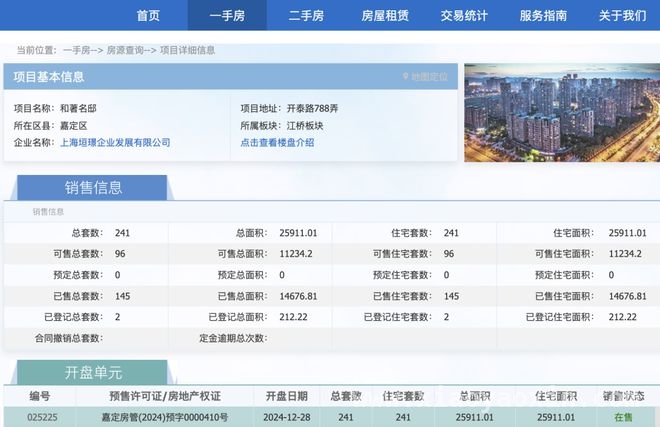Click the 已售住宅面积 value 14676.81

627,296
